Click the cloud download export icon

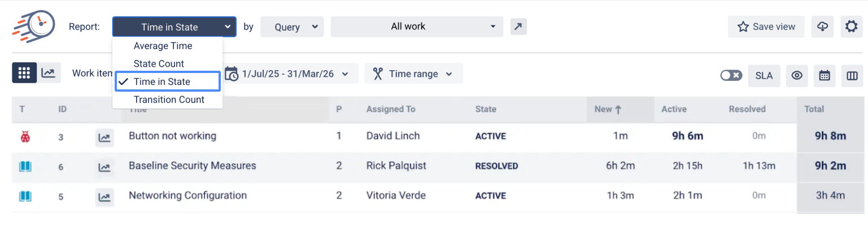click(x=823, y=27)
